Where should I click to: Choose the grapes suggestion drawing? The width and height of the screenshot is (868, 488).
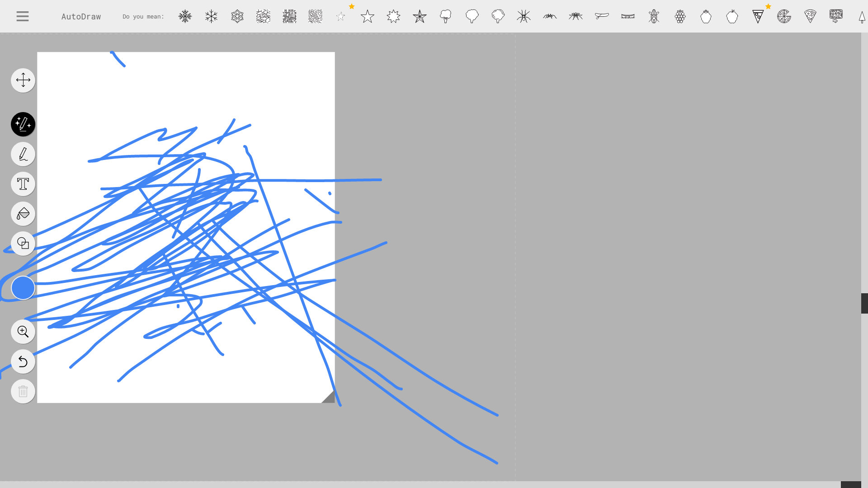[680, 17]
